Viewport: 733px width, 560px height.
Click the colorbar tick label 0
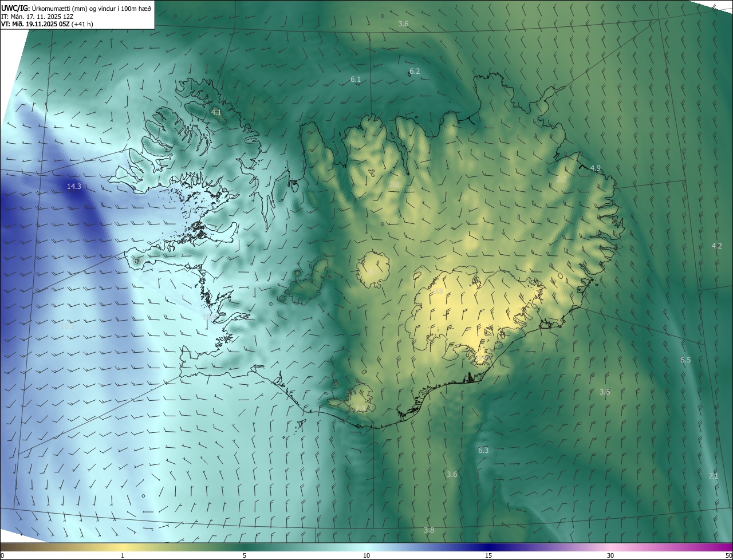click(2, 555)
